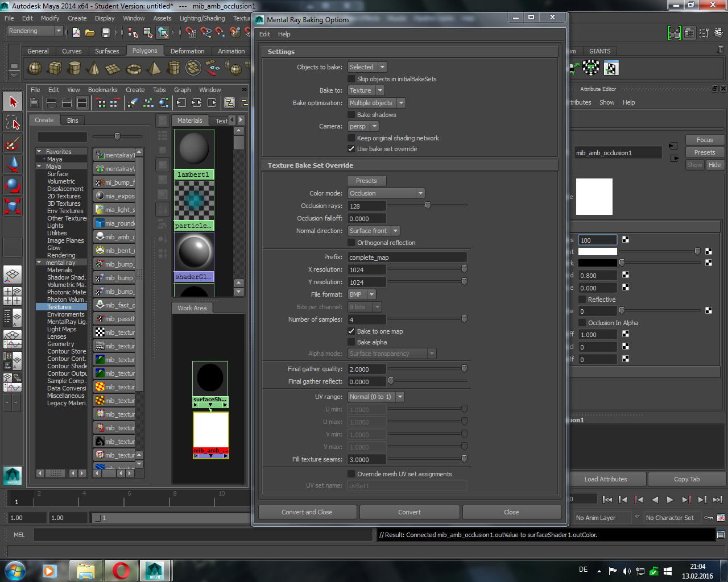
Task: Open the Lighting/Shading menu
Action: coord(202,18)
